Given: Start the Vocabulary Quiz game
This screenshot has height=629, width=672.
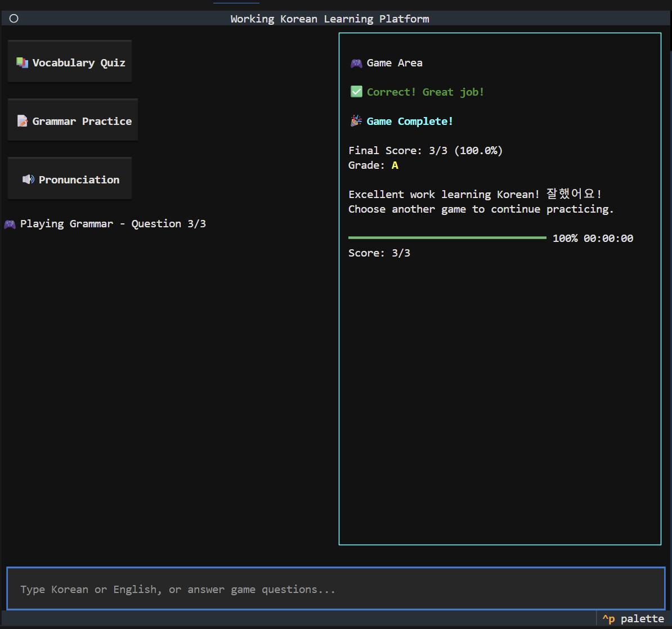Looking at the screenshot, I should (70, 62).
